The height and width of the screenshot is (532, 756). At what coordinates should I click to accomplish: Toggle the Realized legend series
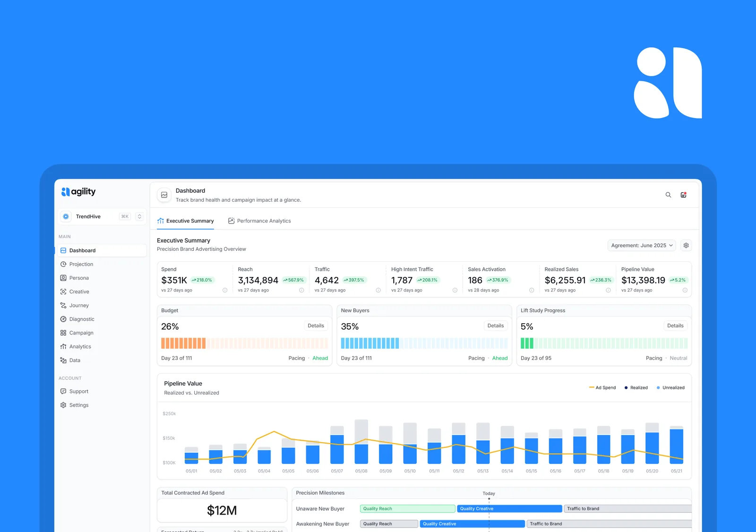coord(636,387)
